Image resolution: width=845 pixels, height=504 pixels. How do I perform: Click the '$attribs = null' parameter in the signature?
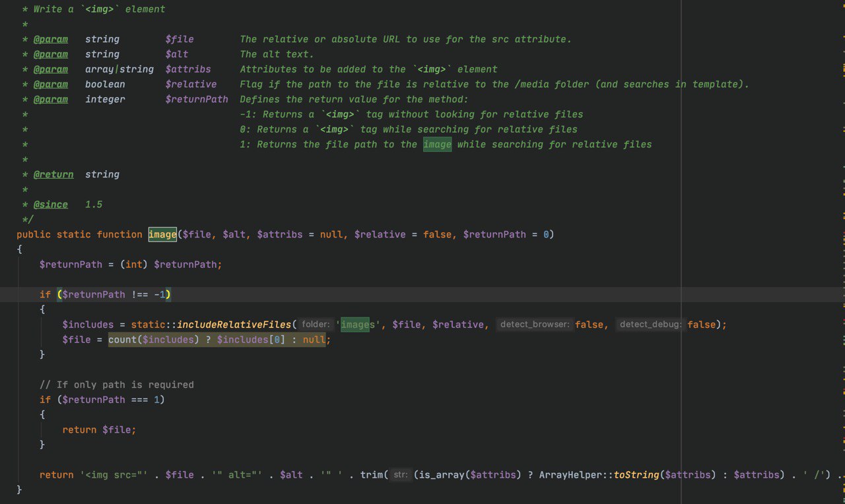click(300, 234)
